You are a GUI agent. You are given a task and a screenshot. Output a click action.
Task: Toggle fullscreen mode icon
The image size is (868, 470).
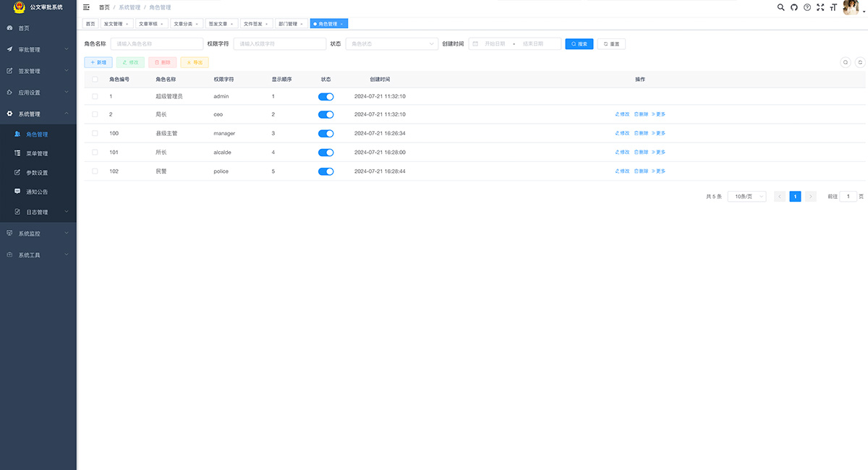point(820,7)
